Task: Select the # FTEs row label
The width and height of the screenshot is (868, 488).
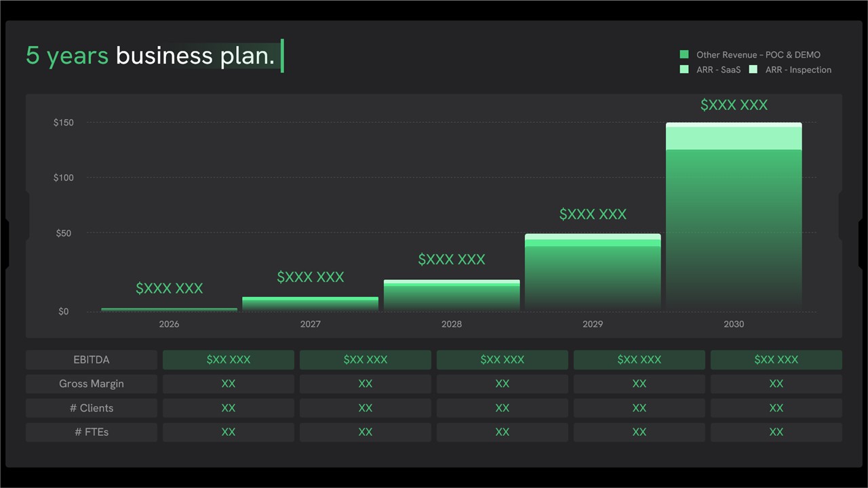Action: coord(92,432)
